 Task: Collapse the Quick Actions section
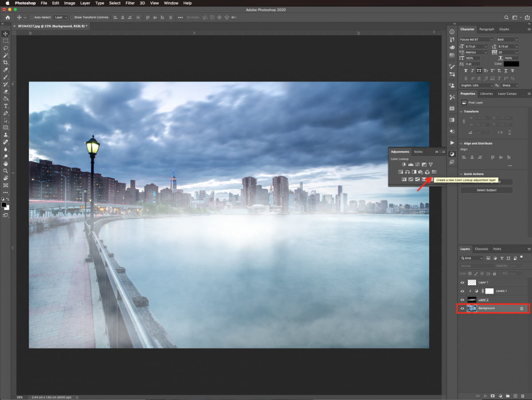point(462,174)
